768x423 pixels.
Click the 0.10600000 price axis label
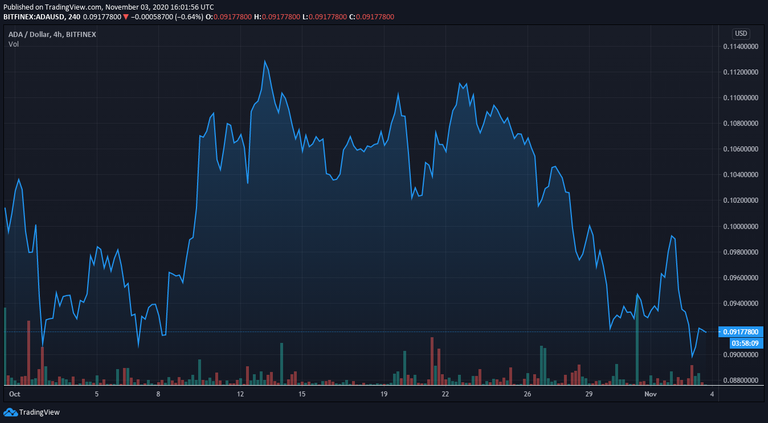click(x=741, y=149)
